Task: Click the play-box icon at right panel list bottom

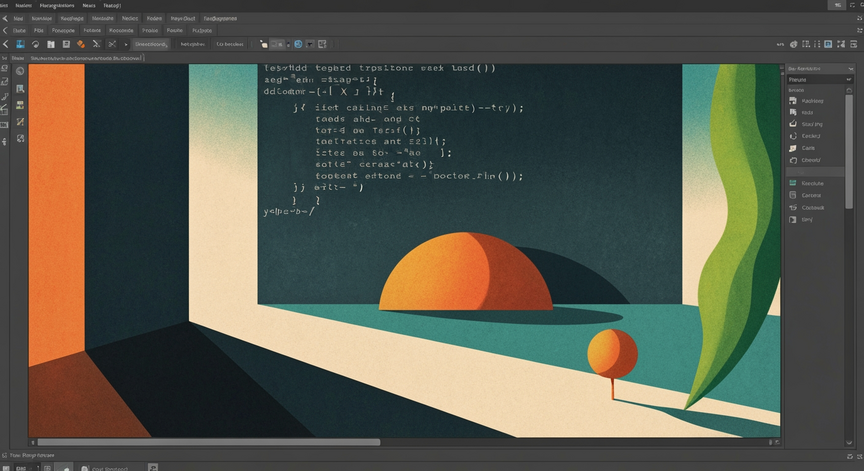Action: 793,219
